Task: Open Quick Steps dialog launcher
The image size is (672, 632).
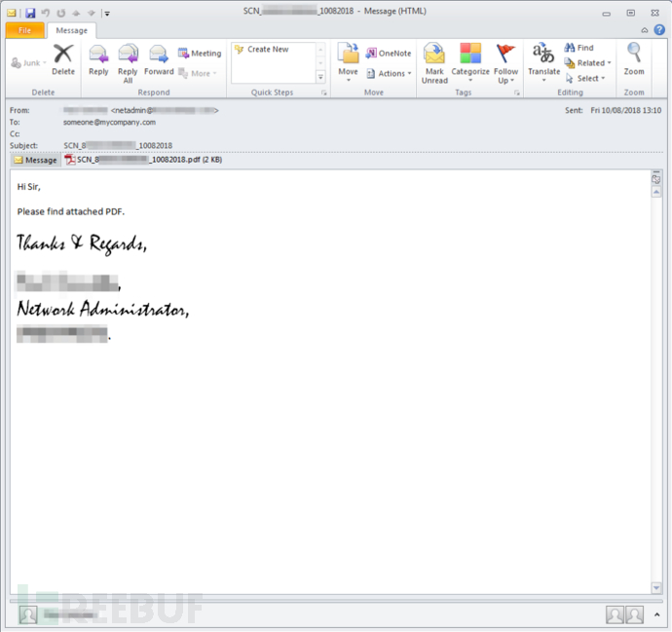Action: point(324,93)
